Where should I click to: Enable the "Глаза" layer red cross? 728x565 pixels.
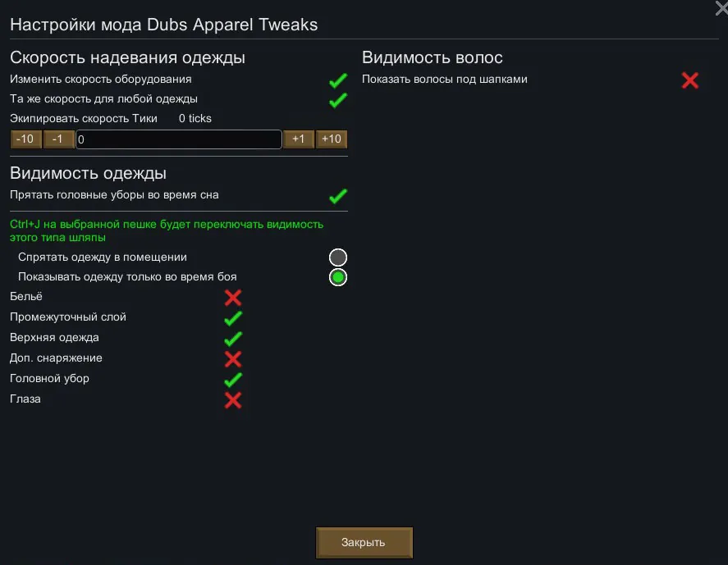point(233,399)
